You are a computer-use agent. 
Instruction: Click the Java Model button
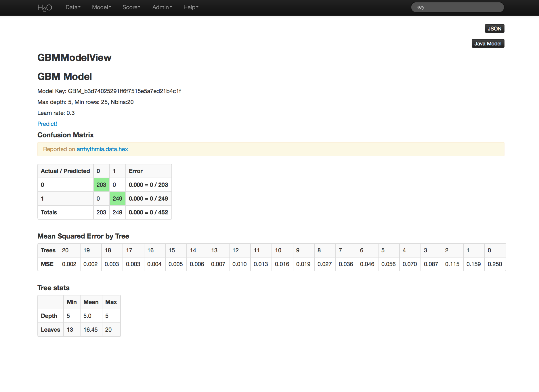488,44
